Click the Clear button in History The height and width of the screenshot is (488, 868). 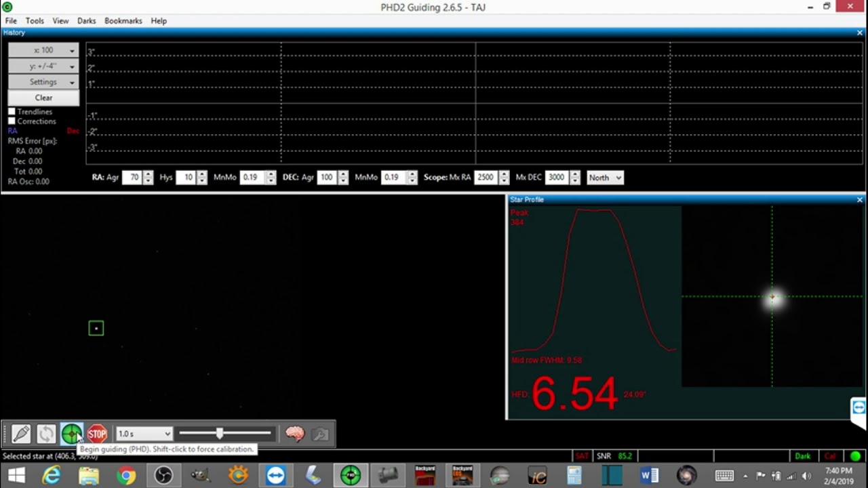[x=43, y=98]
